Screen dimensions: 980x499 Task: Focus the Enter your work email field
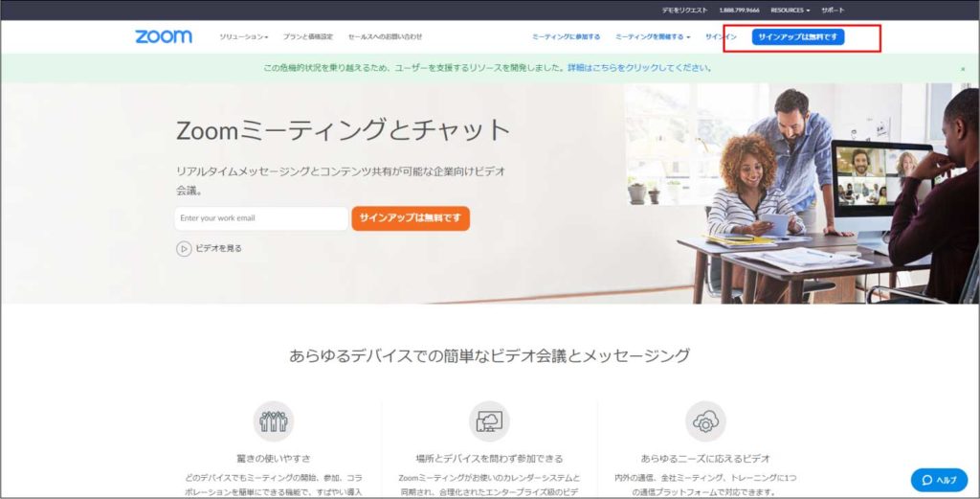(x=261, y=218)
